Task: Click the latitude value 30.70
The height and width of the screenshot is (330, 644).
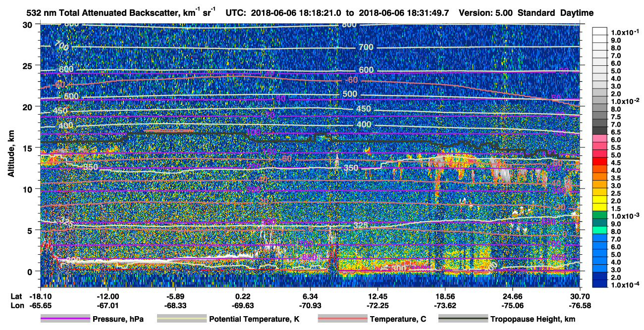Action: (x=580, y=296)
